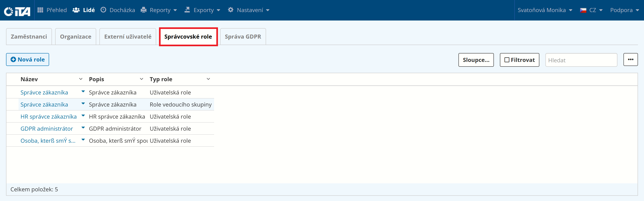Image resolution: width=644 pixels, height=201 pixels.
Task: Click the Reporty printer icon
Action: [x=143, y=10]
